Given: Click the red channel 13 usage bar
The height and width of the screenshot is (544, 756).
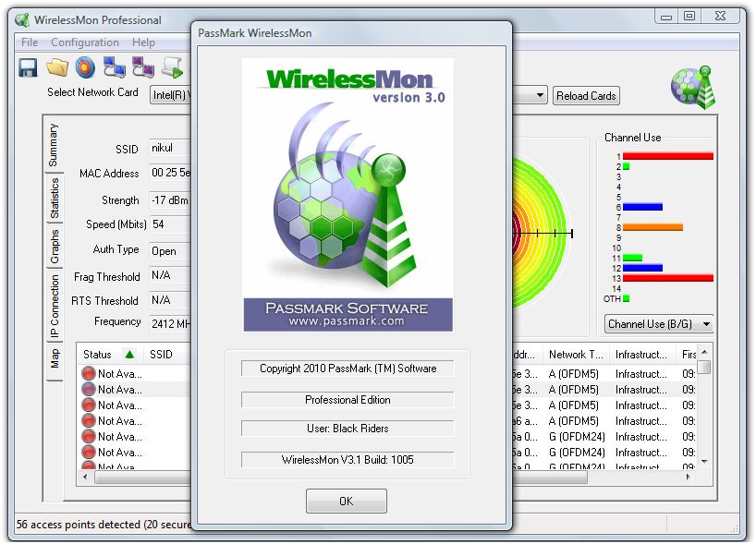Looking at the screenshot, I should click(x=668, y=278).
